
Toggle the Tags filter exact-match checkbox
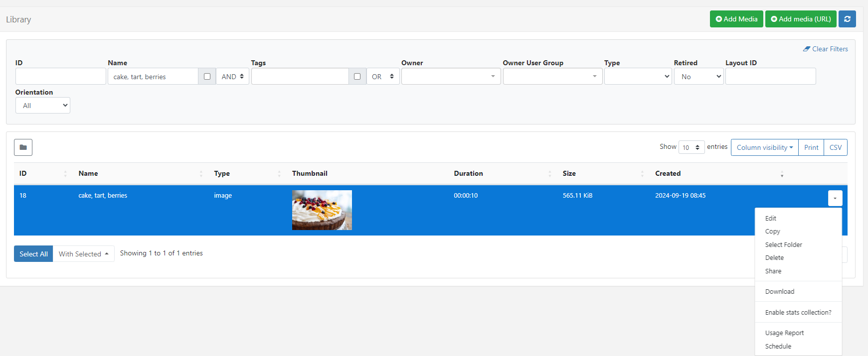pos(357,77)
